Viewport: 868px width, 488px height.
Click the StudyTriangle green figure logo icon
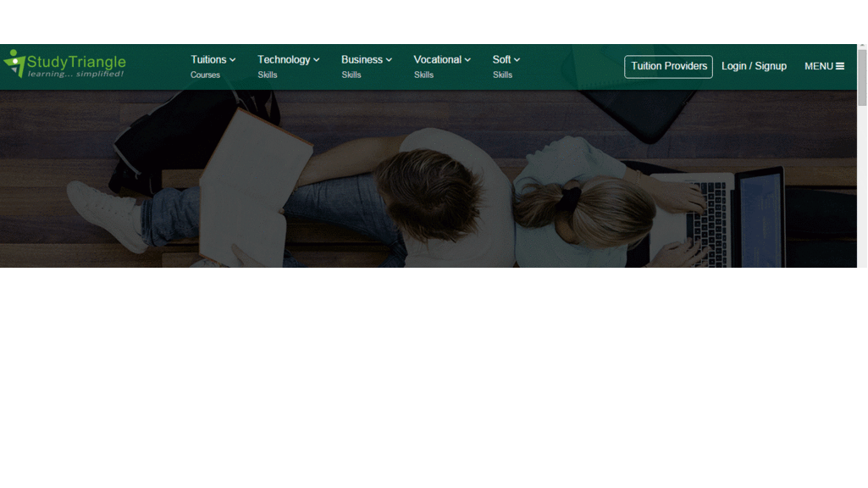[x=14, y=62]
